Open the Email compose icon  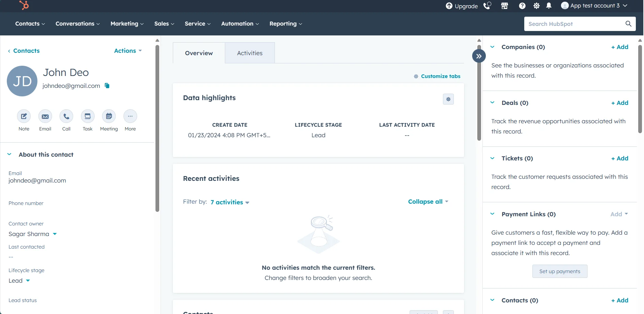click(45, 116)
